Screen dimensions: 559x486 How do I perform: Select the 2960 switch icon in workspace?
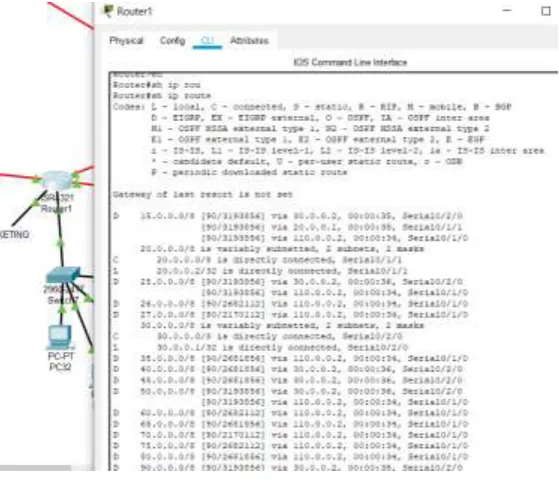(x=63, y=275)
